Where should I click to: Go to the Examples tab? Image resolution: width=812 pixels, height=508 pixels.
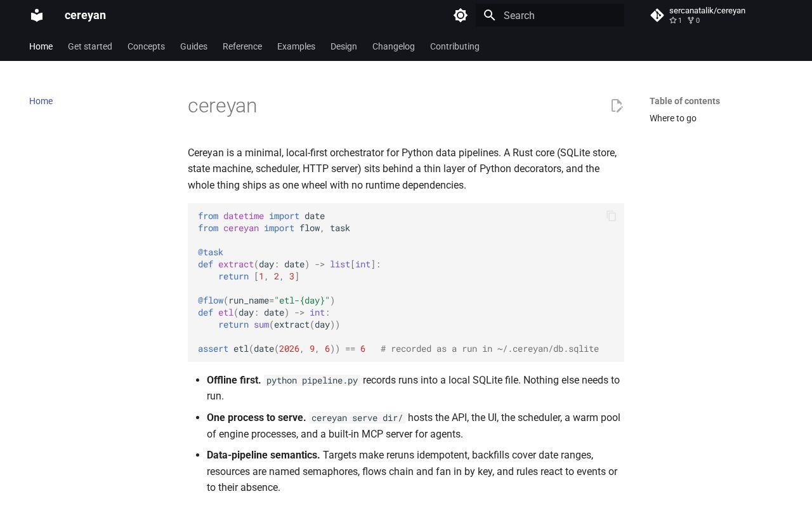tap(296, 46)
